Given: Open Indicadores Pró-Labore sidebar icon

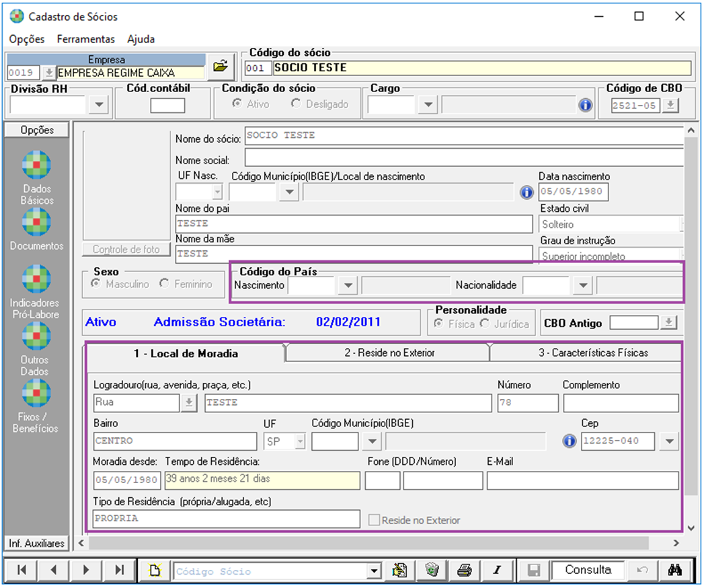Looking at the screenshot, I should tap(36, 279).
